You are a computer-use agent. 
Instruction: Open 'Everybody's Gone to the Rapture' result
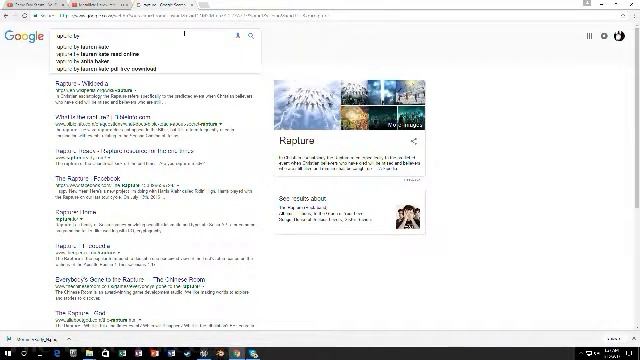130,280
